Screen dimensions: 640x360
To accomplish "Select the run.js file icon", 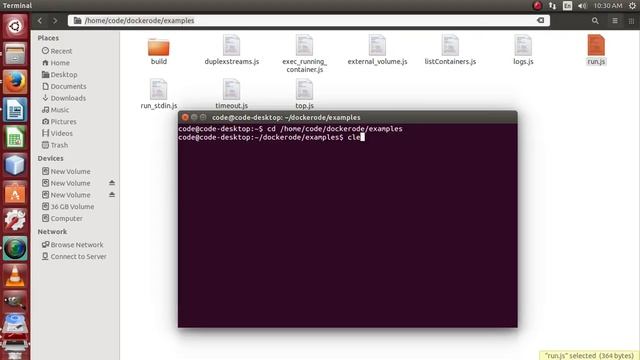I will coord(596,45).
